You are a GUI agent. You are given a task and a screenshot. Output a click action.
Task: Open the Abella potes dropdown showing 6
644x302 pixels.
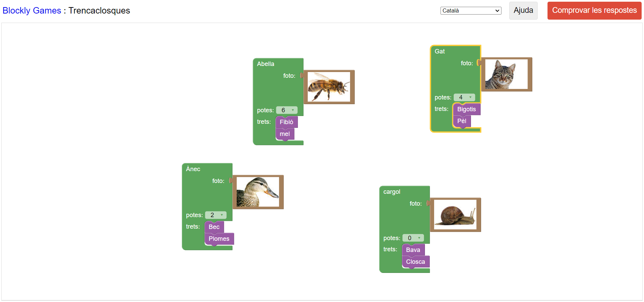[x=287, y=110]
